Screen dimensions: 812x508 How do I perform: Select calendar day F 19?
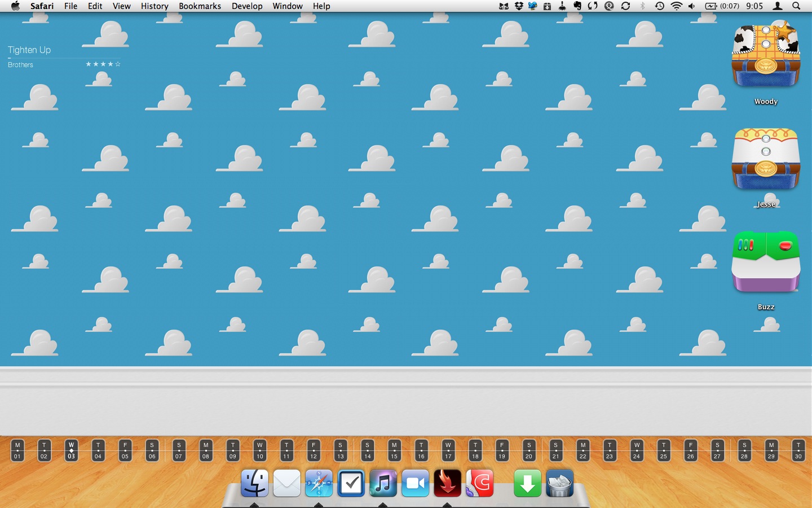pyautogui.click(x=502, y=450)
